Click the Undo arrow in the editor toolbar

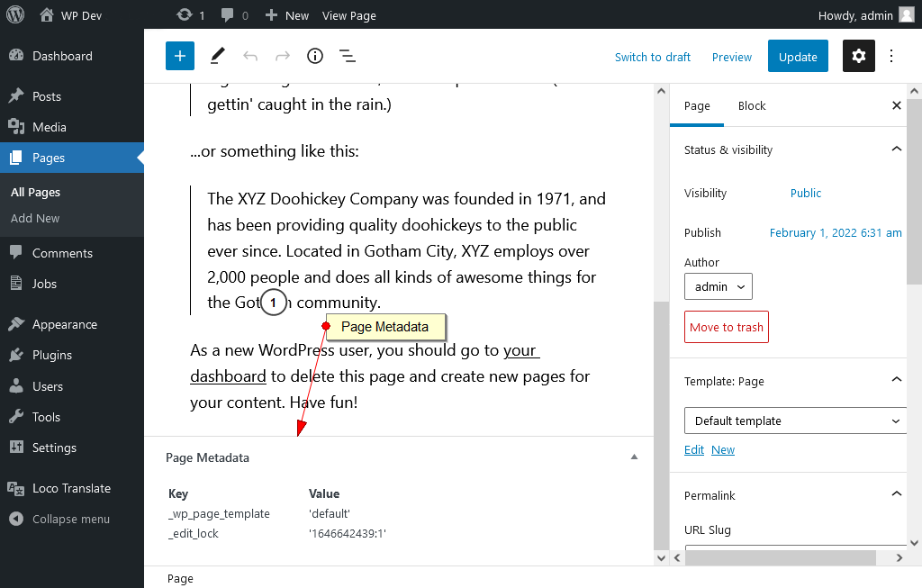(249, 56)
